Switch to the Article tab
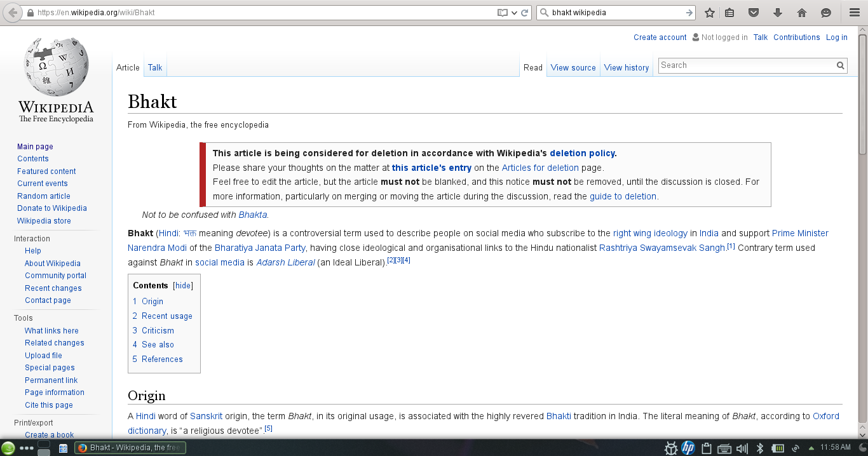 click(128, 67)
